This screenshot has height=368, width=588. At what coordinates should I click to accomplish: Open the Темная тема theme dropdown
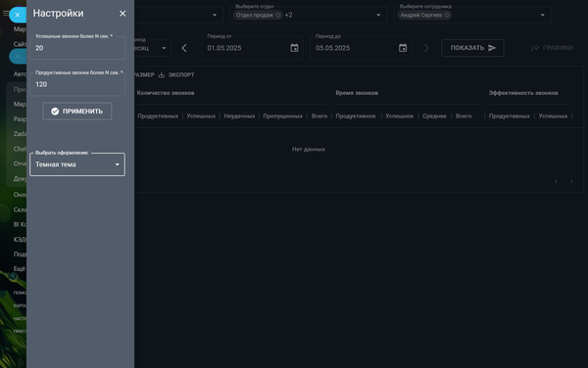click(77, 164)
